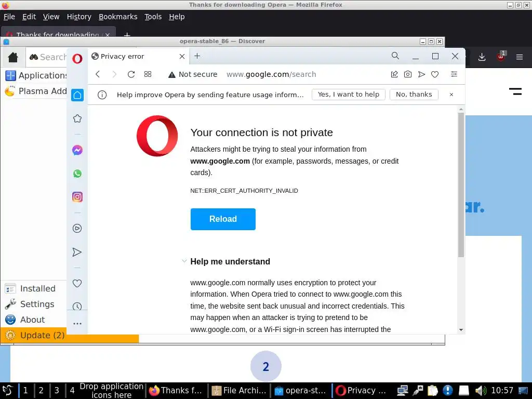Open Opera sidebar Player icon
The height and width of the screenshot is (399, 532).
click(x=77, y=229)
